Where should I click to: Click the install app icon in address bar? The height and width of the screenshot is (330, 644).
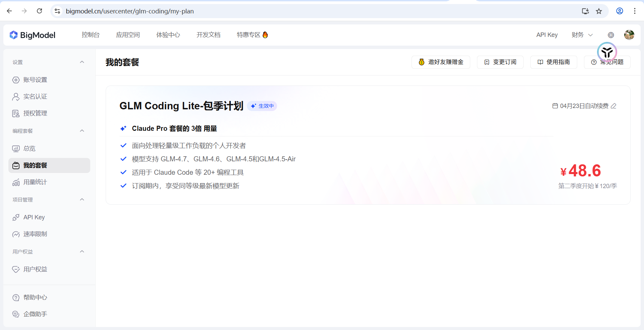[x=585, y=11]
